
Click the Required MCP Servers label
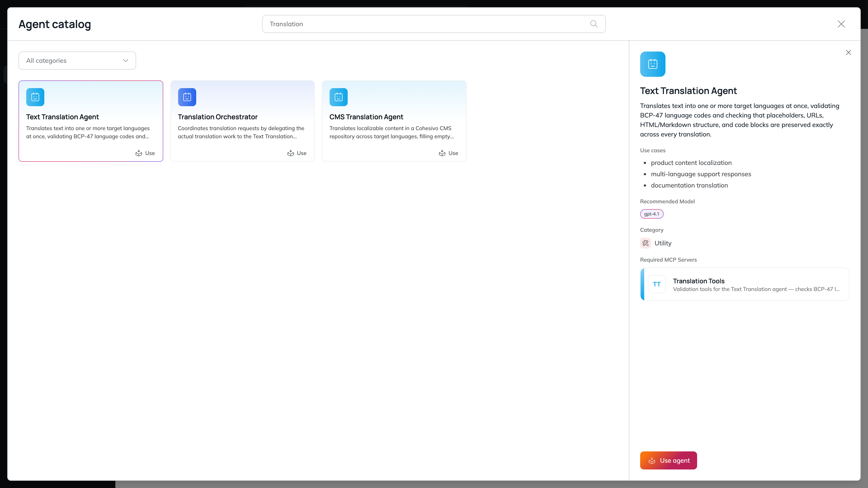668,260
